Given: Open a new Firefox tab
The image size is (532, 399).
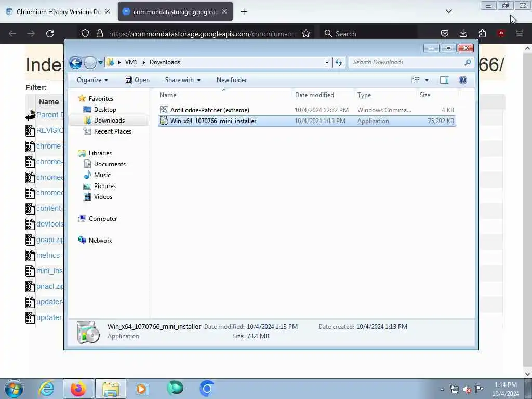Looking at the screenshot, I should click(x=244, y=11).
